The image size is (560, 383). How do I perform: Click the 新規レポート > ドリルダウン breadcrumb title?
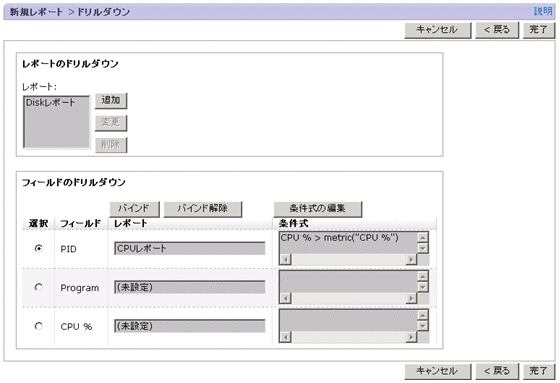[70, 12]
